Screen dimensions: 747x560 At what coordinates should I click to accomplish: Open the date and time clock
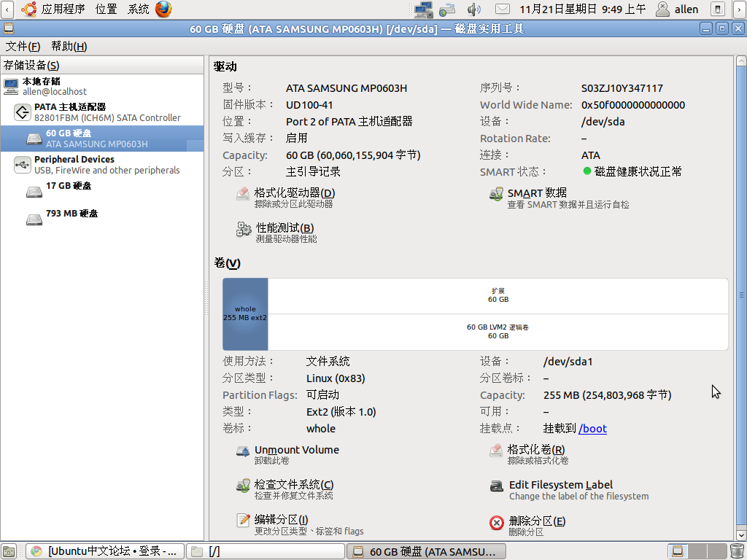[x=582, y=9]
